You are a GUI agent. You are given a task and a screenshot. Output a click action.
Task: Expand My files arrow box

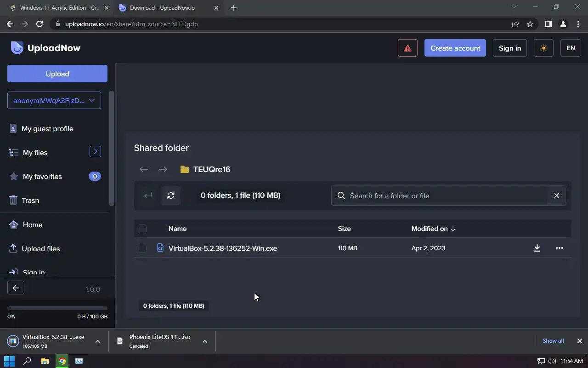pyautogui.click(x=95, y=151)
